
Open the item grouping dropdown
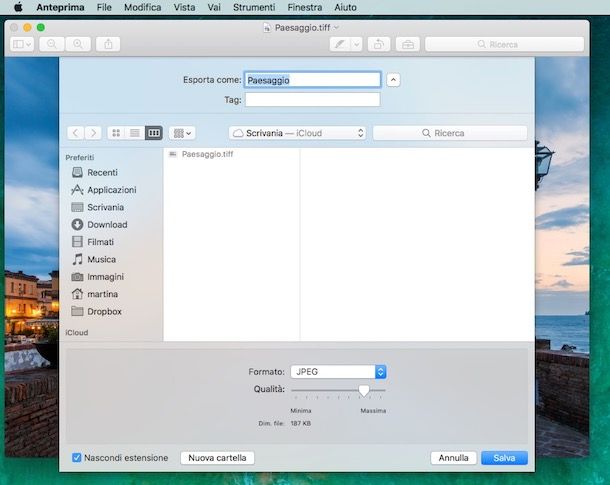pyautogui.click(x=182, y=133)
